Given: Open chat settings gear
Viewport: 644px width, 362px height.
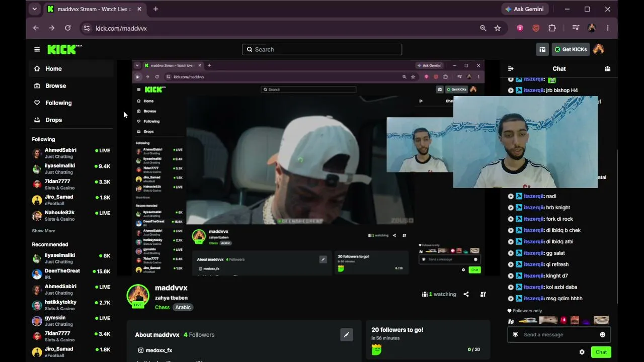Looking at the screenshot, I should click(x=582, y=352).
